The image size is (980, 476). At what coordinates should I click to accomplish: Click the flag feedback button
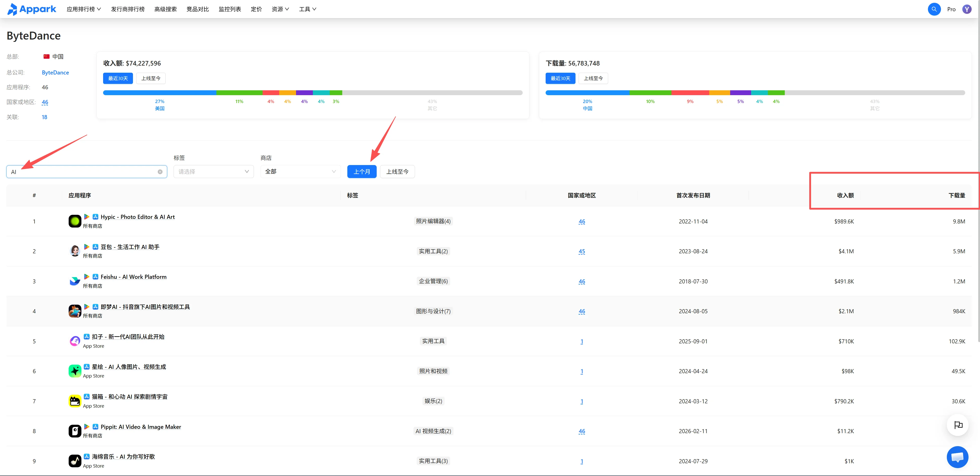tap(958, 425)
